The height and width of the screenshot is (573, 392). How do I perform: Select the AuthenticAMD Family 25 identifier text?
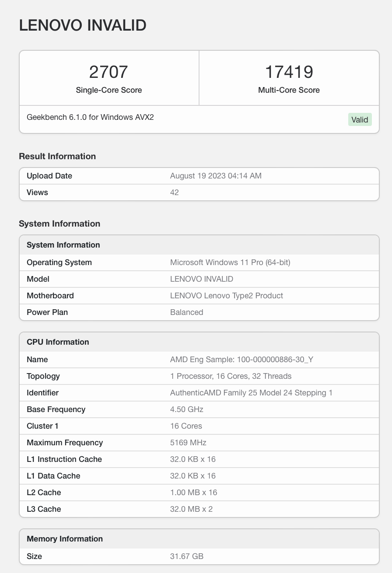tap(251, 393)
